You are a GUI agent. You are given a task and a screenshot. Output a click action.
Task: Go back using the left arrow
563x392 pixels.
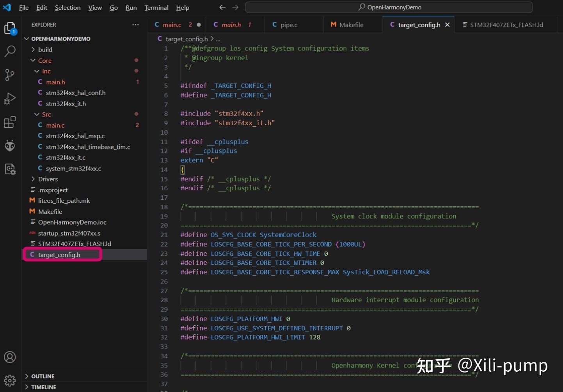(222, 7)
